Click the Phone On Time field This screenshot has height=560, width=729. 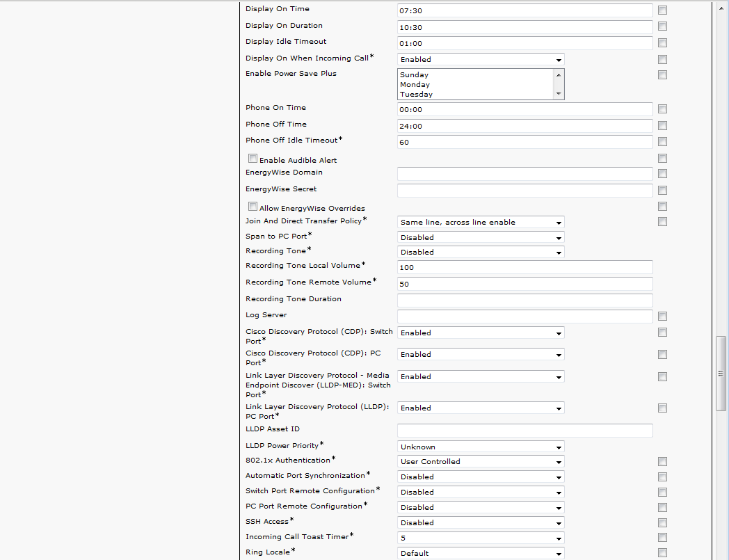point(524,109)
